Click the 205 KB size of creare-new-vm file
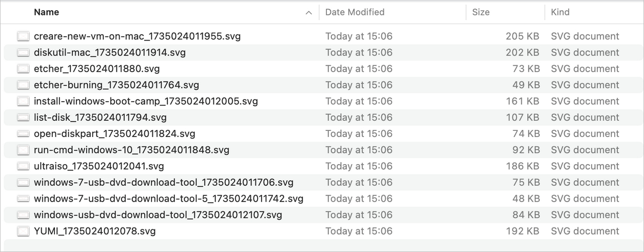The width and height of the screenshot is (644, 252). pos(522,36)
